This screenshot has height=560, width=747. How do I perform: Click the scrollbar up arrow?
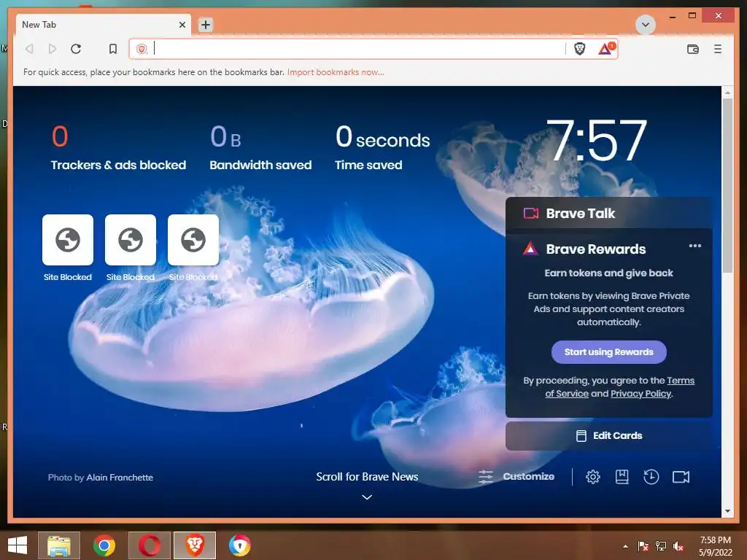pos(727,92)
